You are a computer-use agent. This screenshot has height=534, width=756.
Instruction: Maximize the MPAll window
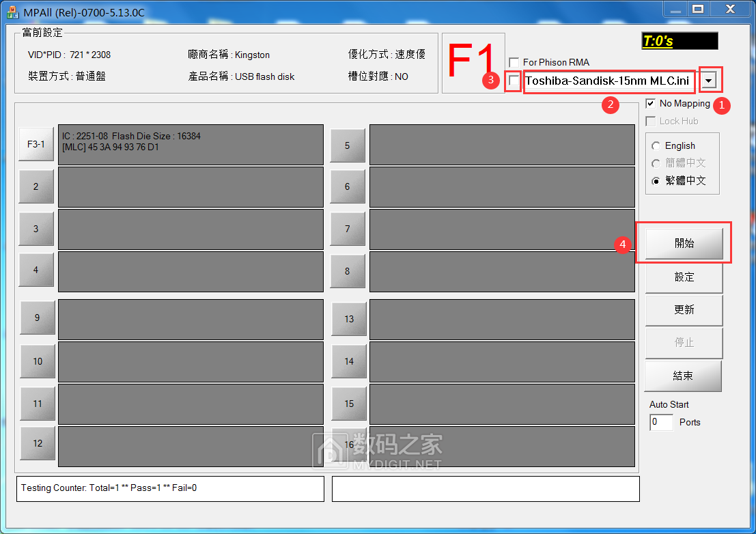click(698, 9)
